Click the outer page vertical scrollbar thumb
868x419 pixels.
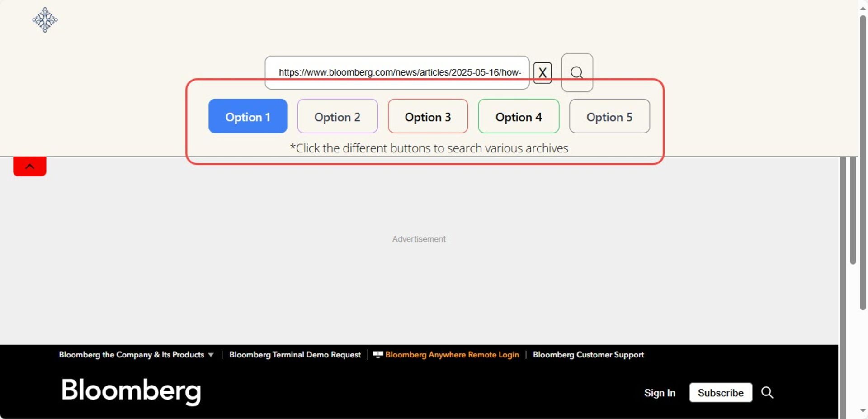coord(863,163)
